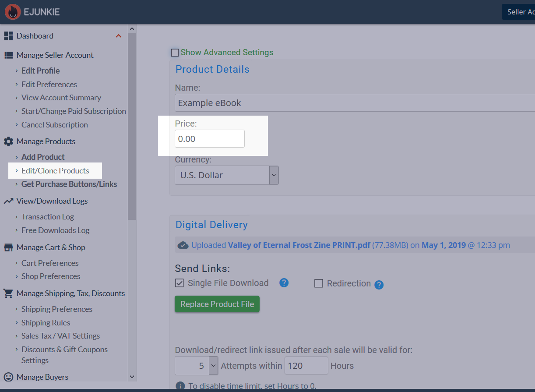The image size is (535, 392).
Task: Open the Currency dropdown showing U.S. Dollar
Action: tap(226, 175)
